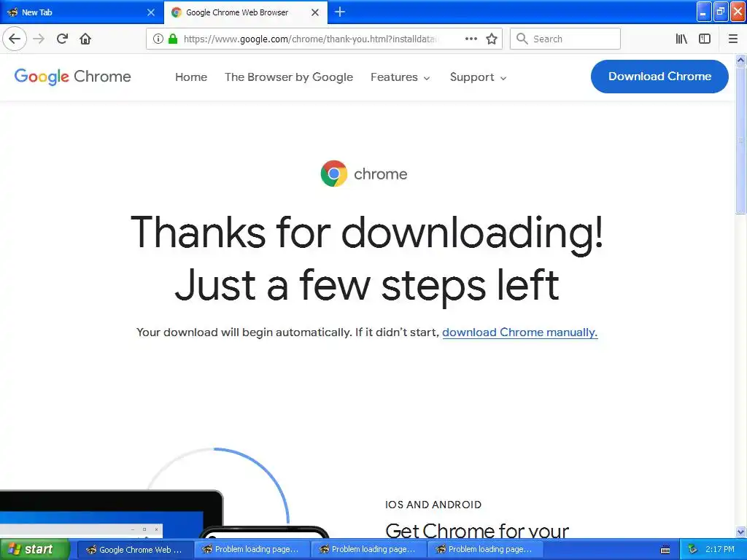Expand the Features dropdown menu

click(x=400, y=77)
